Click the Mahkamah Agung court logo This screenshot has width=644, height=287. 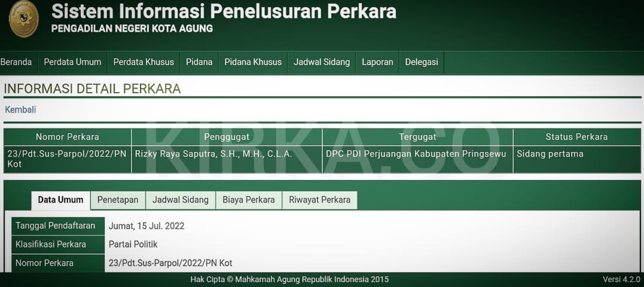click(24, 19)
